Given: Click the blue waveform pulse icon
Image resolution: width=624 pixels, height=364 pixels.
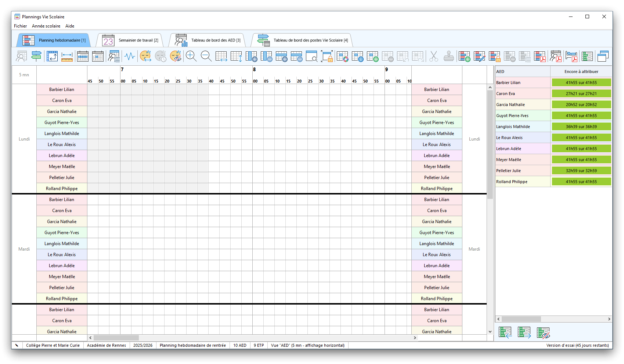Looking at the screenshot, I should point(130,56).
